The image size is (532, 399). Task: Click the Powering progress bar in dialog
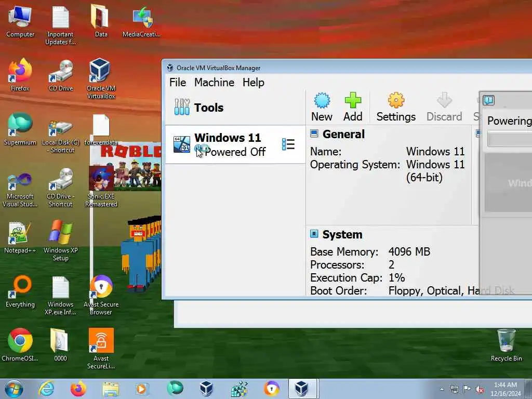[510, 139]
